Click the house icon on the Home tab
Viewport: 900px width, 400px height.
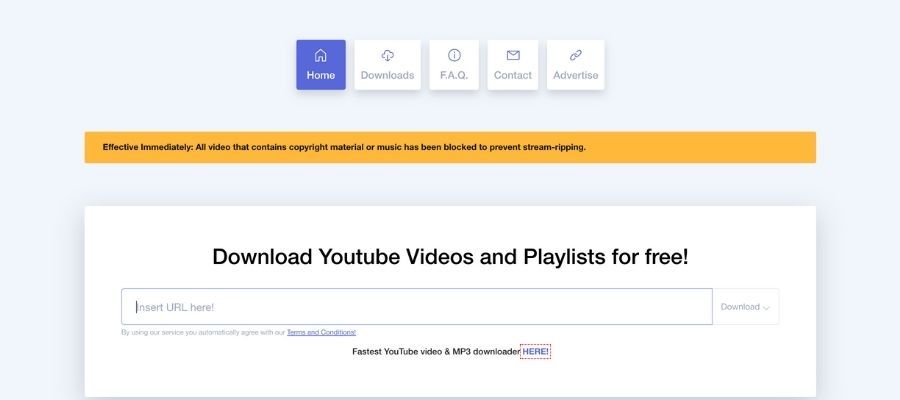click(321, 56)
